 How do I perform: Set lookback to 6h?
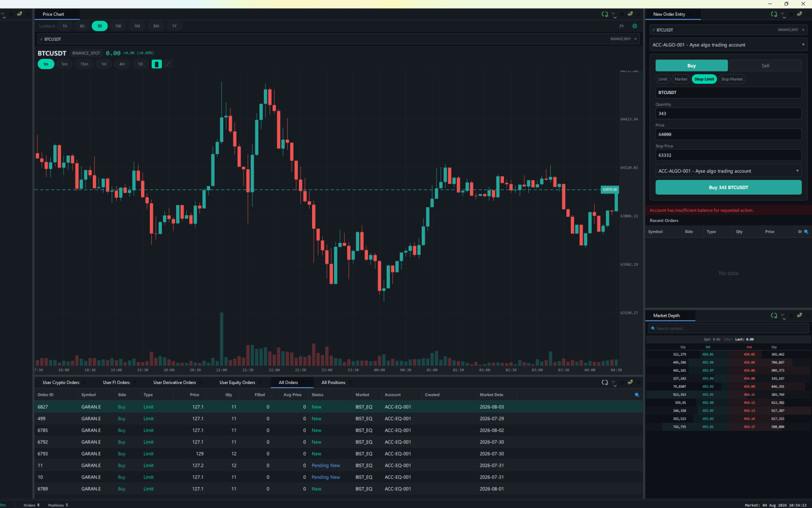point(82,26)
